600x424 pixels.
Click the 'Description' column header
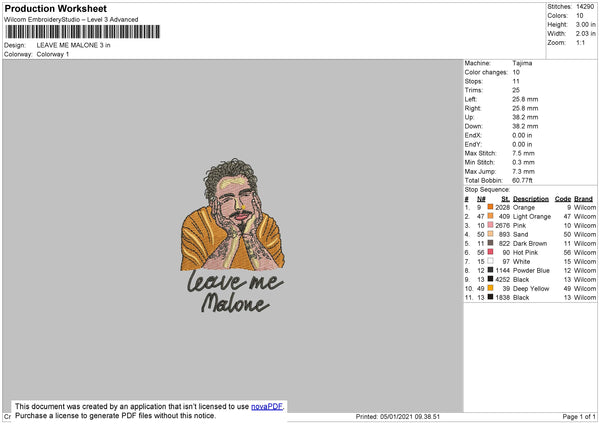531,199
